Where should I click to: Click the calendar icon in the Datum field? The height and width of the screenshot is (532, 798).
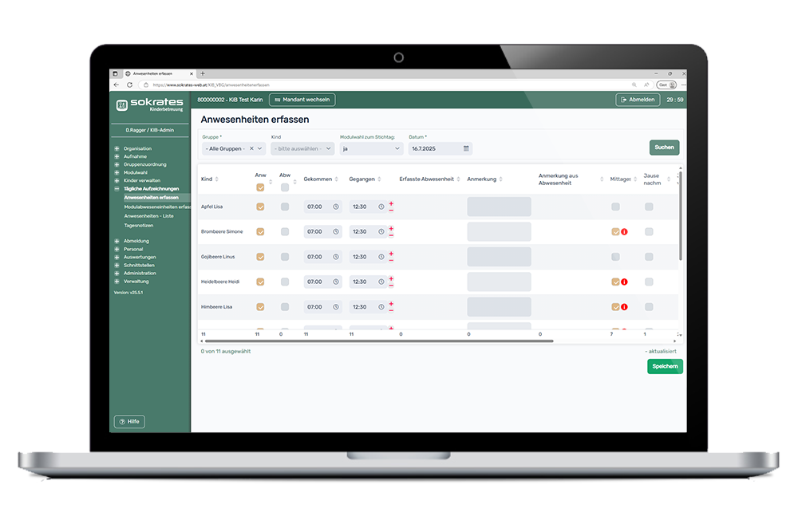click(x=465, y=148)
